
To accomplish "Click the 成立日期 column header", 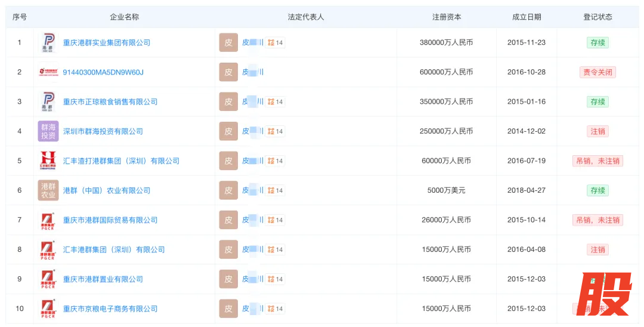I will pos(527,17).
